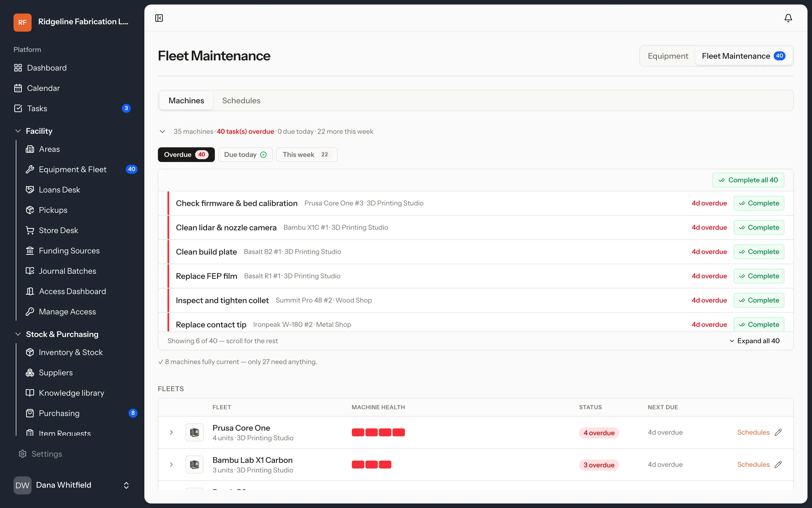Open Schedules link for Prusa Core One
This screenshot has height=508, width=812.
click(x=753, y=432)
